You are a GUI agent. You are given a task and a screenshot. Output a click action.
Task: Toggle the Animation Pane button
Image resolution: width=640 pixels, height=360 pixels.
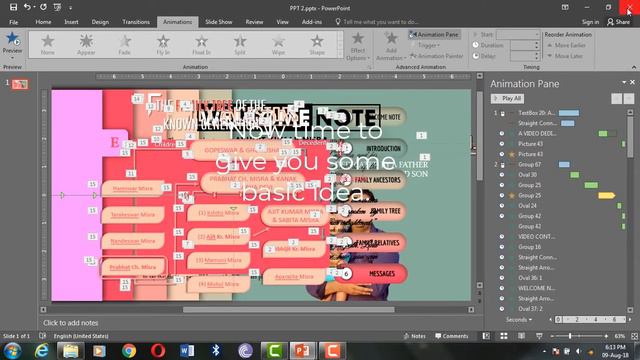point(434,35)
